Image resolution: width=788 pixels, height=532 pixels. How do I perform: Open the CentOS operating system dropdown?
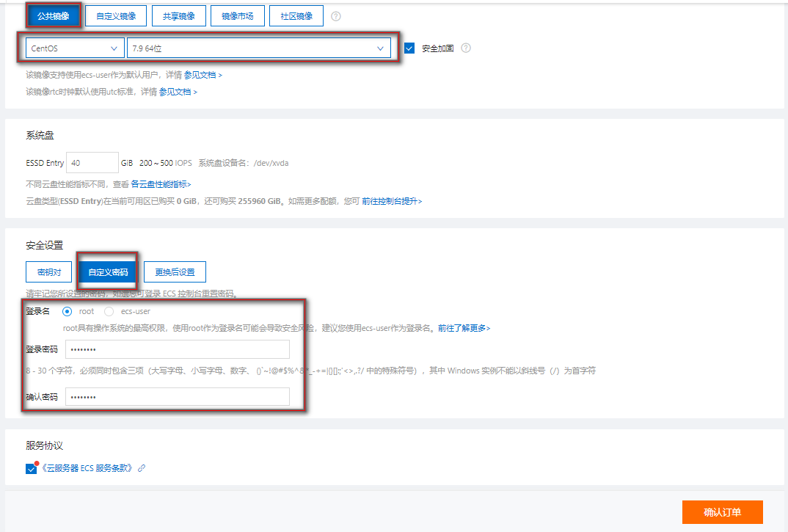tap(73, 47)
